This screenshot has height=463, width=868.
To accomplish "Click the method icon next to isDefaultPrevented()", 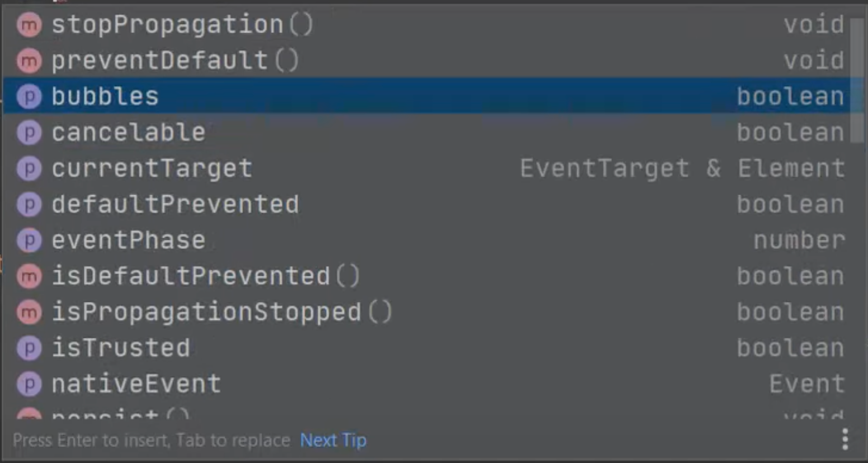I will coord(29,276).
